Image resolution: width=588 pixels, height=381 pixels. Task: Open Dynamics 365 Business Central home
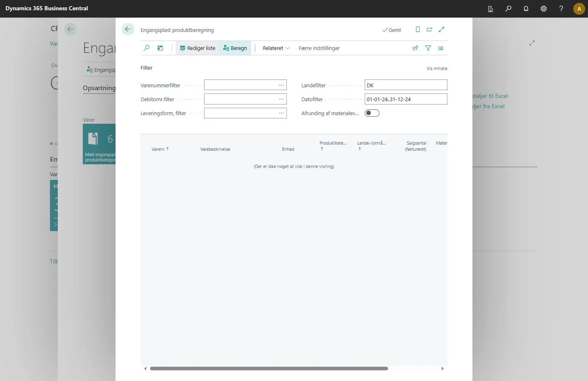(47, 8)
